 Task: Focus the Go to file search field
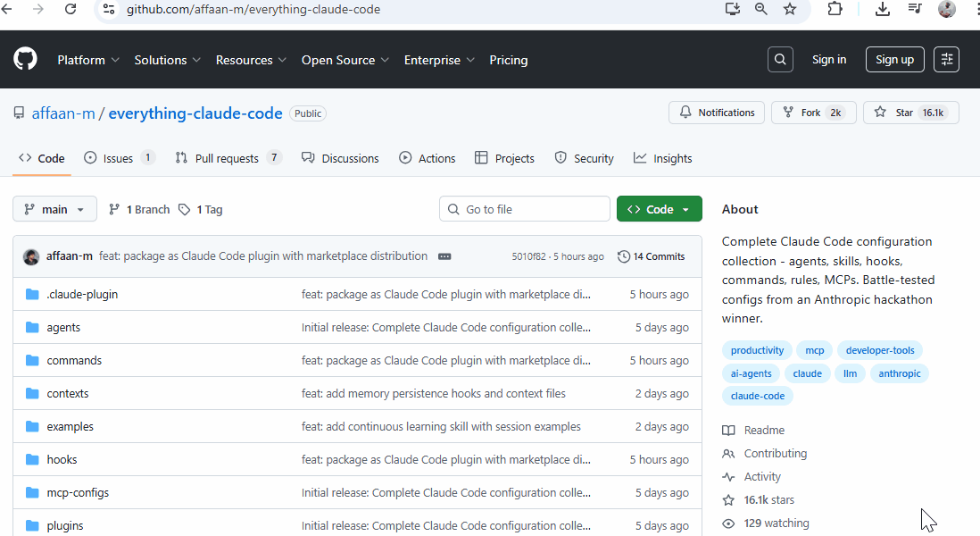tap(525, 209)
